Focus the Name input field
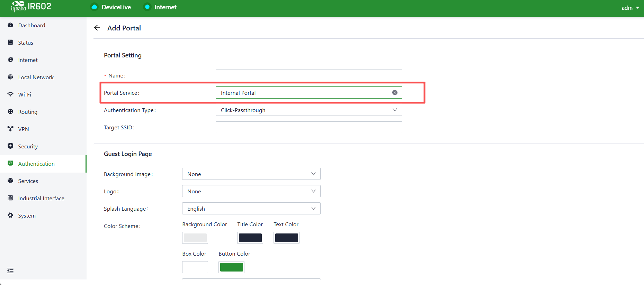Viewport: 644px width, 285px height. [x=309, y=75]
